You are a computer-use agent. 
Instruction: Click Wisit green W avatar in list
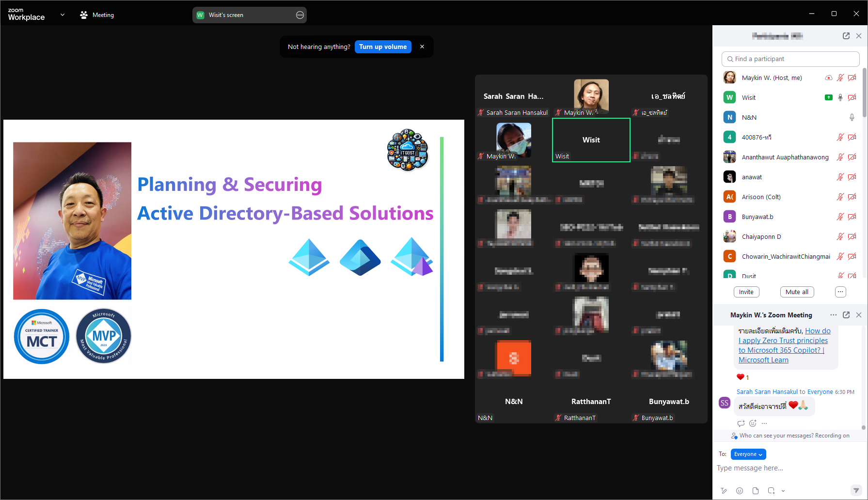pyautogui.click(x=729, y=97)
